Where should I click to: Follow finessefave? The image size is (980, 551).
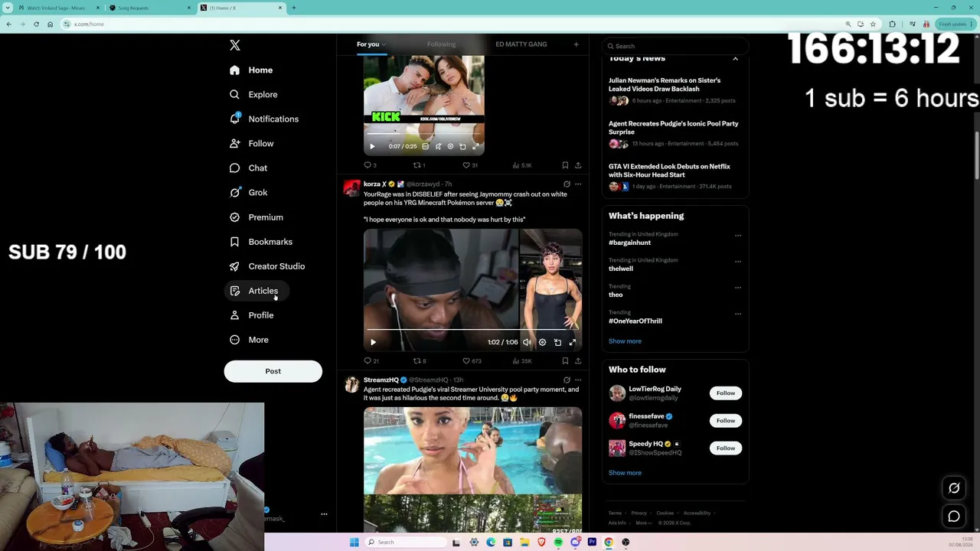click(726, 421)
